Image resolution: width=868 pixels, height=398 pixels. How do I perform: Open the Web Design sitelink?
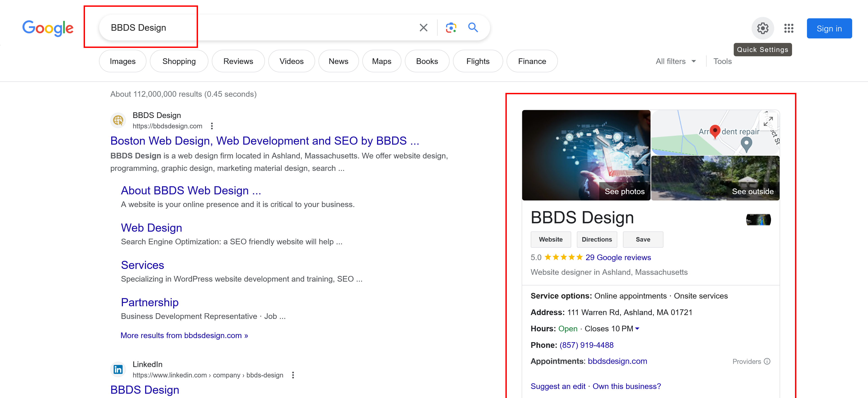coord(151,228)
